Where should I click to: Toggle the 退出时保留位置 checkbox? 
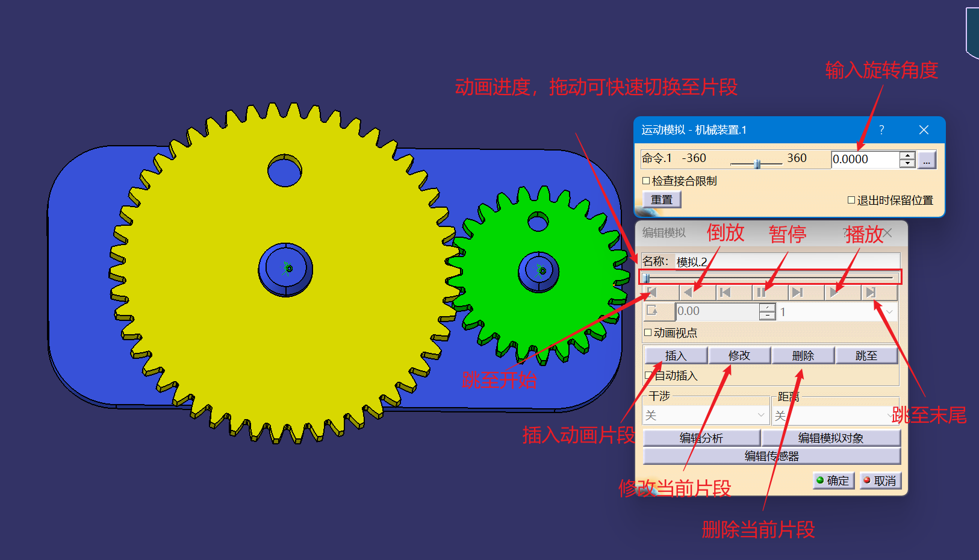point(851,200)
